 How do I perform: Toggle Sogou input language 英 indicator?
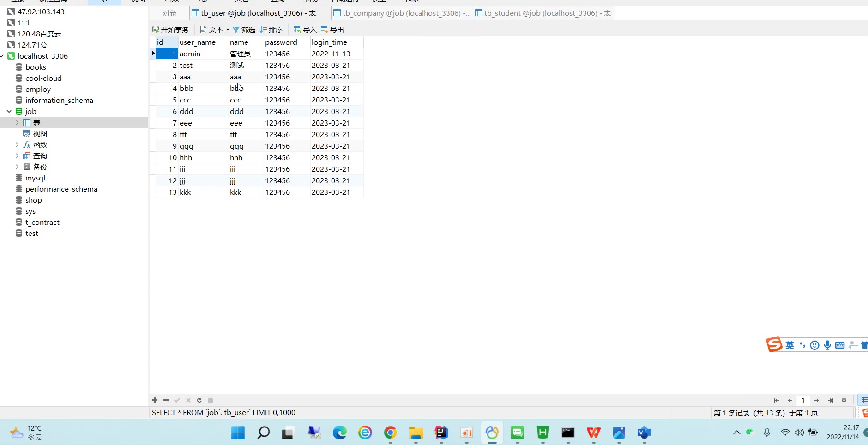790,345
